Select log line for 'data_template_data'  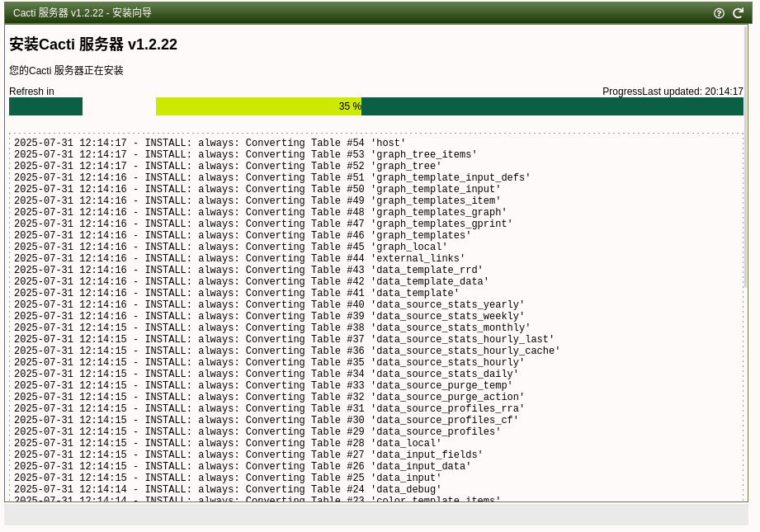(x=251, y=281)
